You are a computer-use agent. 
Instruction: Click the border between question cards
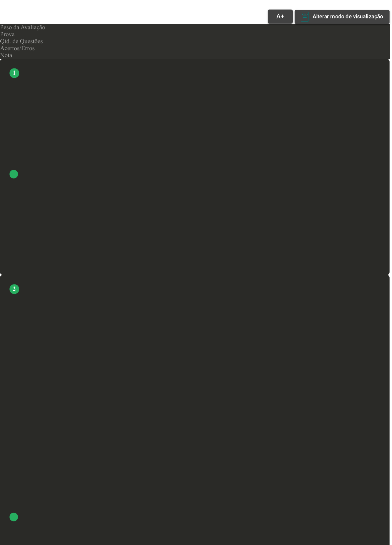pyautogui.click(x=195, y=275)
